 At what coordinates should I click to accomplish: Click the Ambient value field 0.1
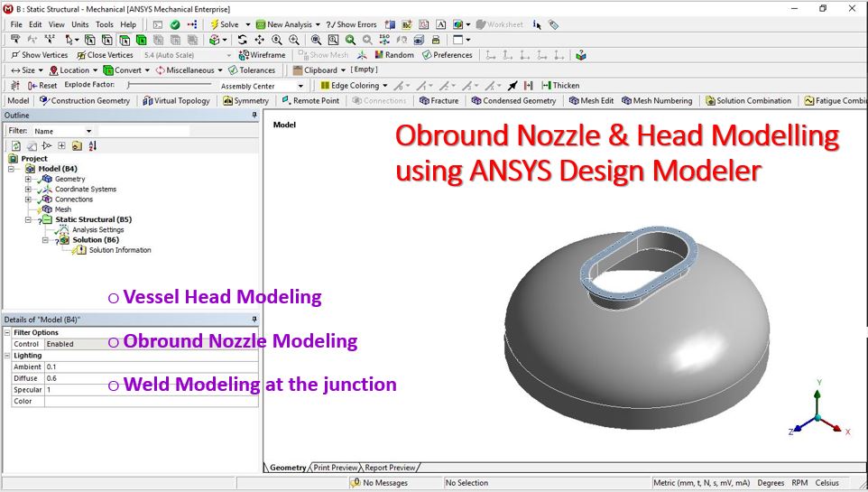tap(151, 367)
